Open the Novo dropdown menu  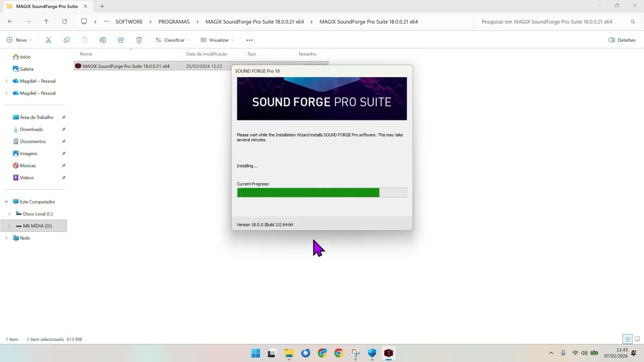(x=19, y=40)
